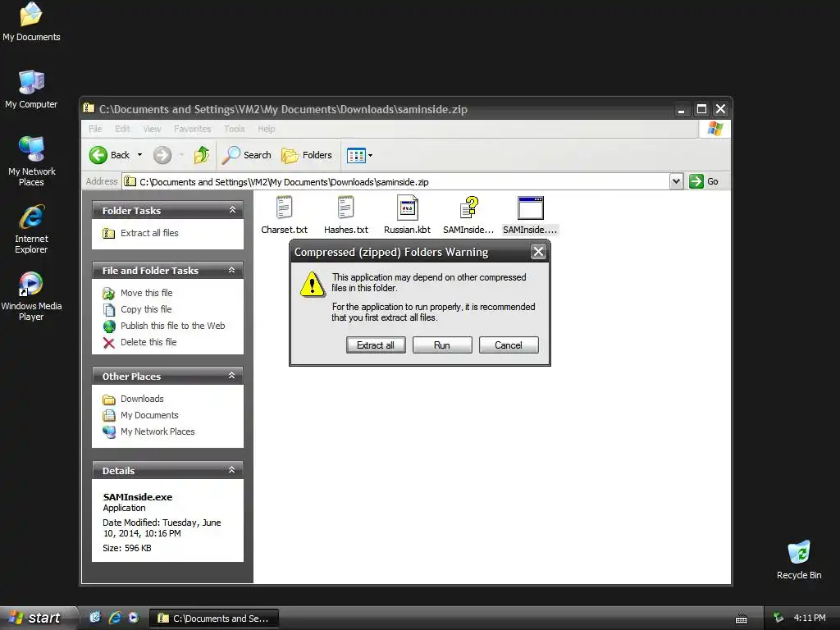Collapse the Folder Tasks panel

point(232,210)
